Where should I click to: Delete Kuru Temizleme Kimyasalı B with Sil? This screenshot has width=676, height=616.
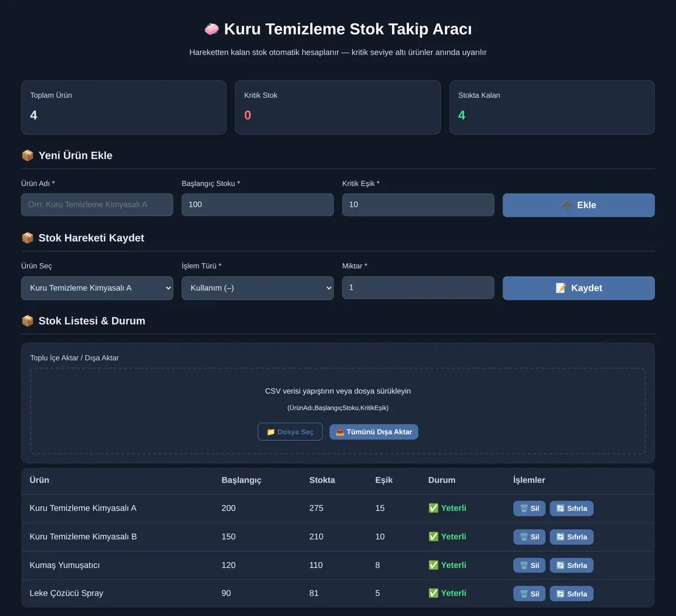tap(530, 537)
